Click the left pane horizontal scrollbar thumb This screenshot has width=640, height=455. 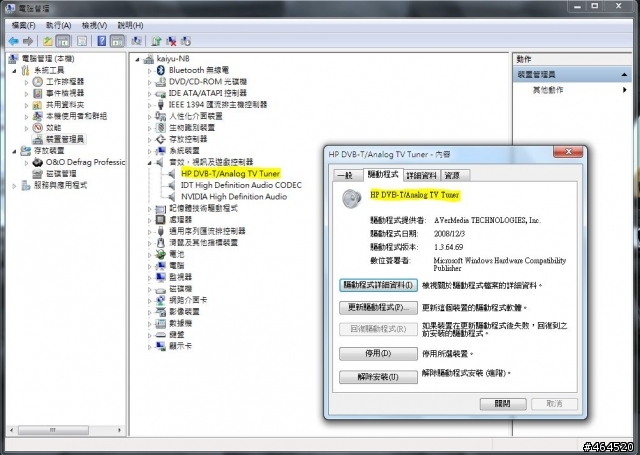pos(53,430)
